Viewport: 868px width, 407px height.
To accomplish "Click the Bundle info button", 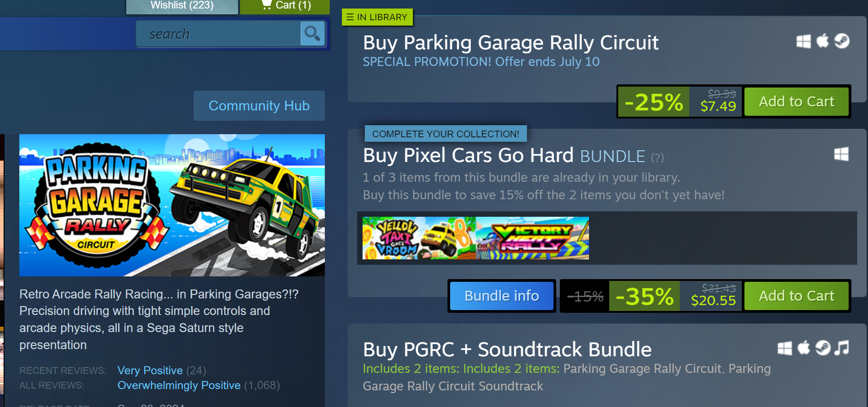I will click(x=501, y=296).
